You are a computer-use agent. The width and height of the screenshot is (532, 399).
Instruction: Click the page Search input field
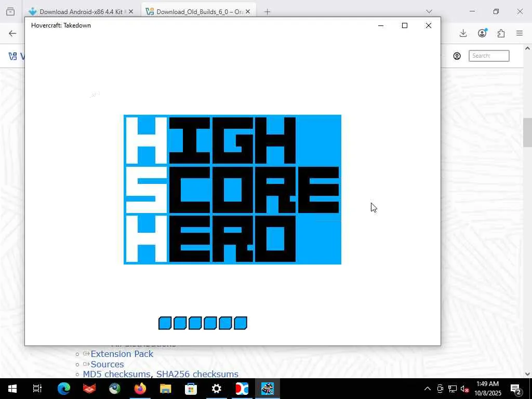[x=489, y=56]
